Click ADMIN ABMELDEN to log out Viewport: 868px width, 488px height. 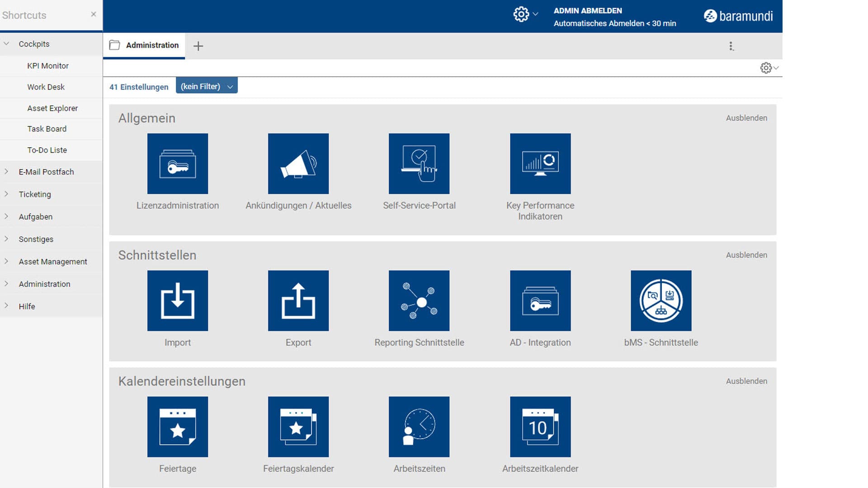tap(588, 10)
